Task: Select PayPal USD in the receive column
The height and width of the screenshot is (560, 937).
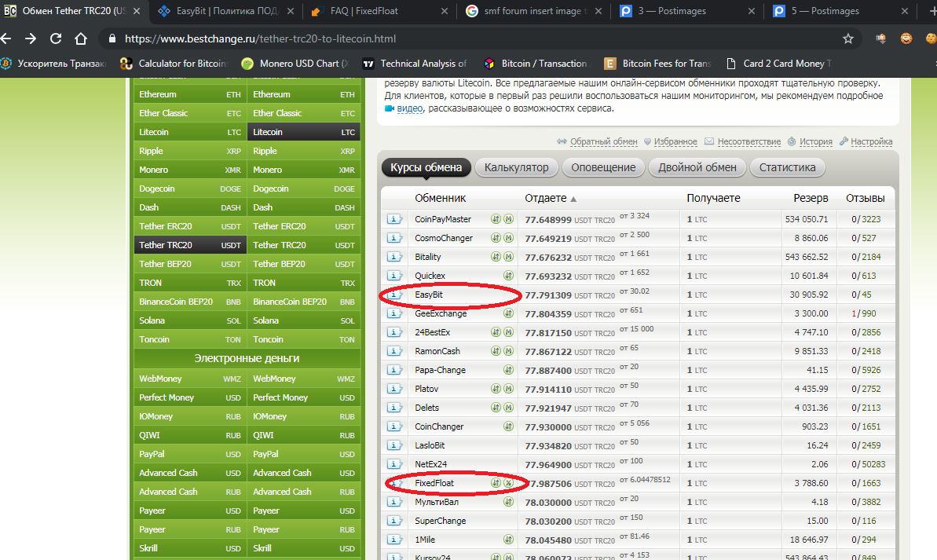Action: click(304, 454)
